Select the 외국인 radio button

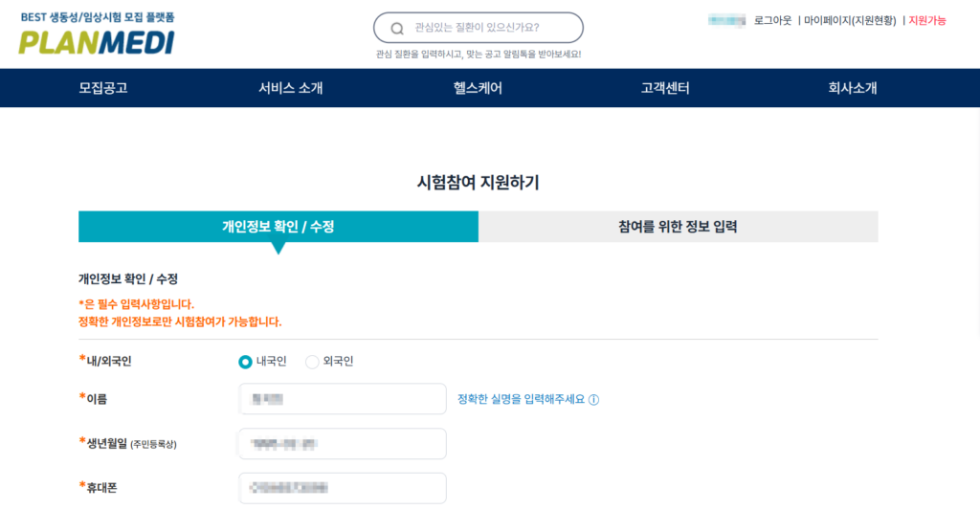312,362
